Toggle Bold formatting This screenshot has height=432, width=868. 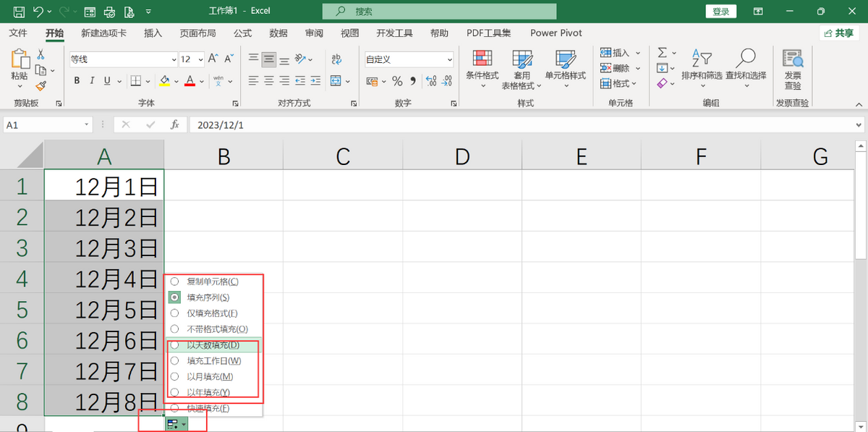(x=77, y=81)
